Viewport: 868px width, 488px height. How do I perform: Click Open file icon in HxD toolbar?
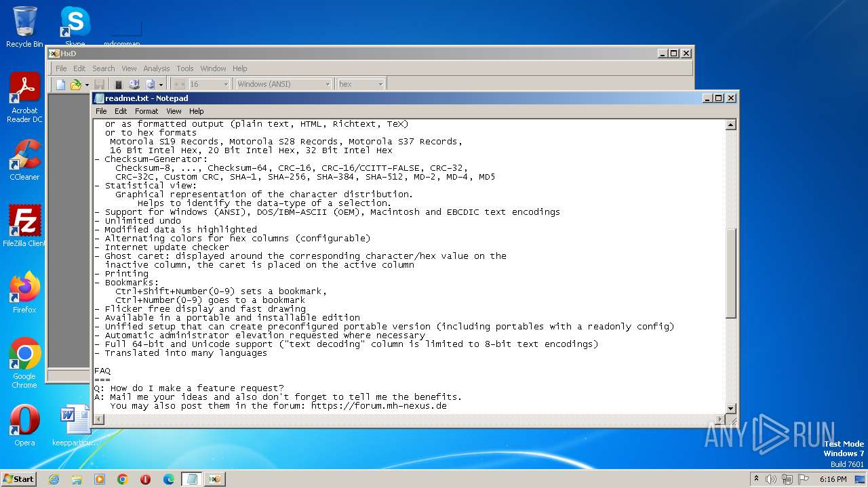pyautogui.click(x=75, y=84)
